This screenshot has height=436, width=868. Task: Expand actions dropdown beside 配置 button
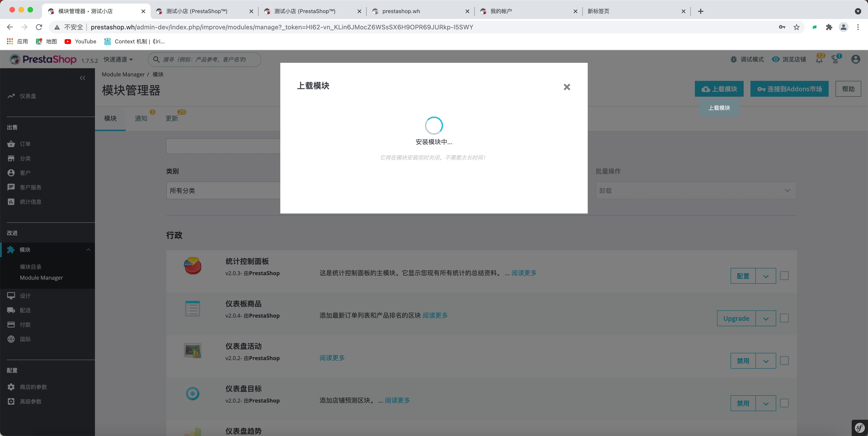(x=766, y=276)
